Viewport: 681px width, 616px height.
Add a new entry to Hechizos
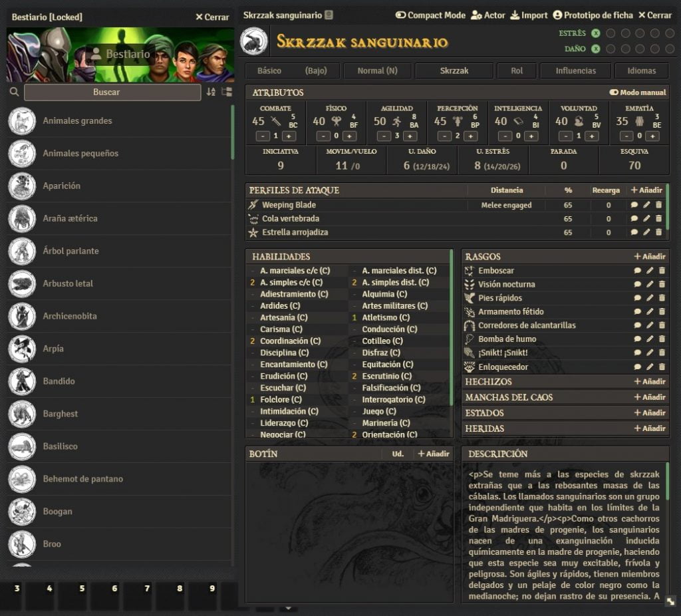649,382
